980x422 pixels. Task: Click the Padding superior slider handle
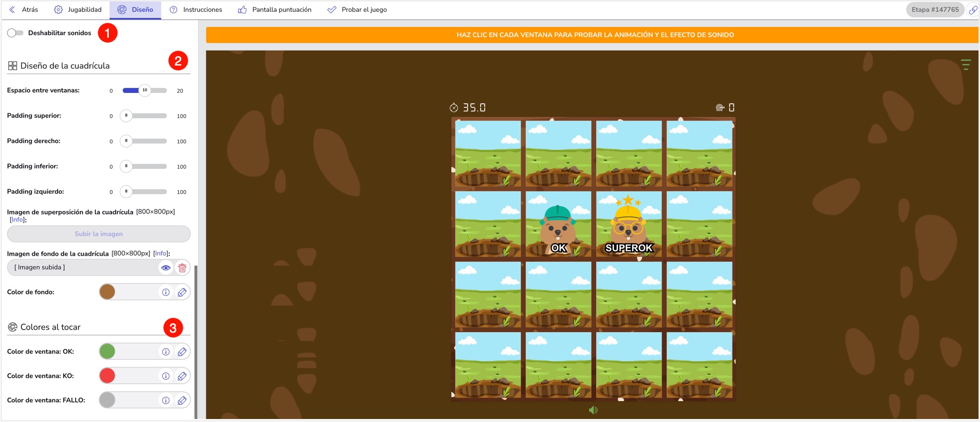point(126,116)
